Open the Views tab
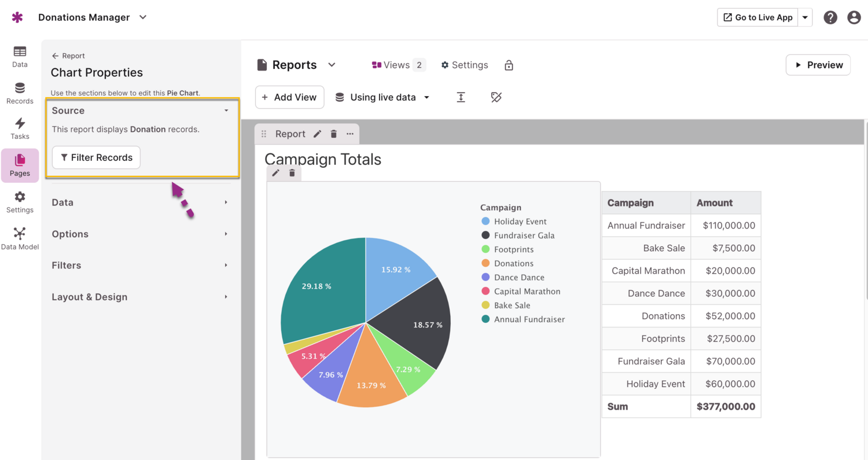The width and height of the screenshot is (868, 460). [398, 65]
